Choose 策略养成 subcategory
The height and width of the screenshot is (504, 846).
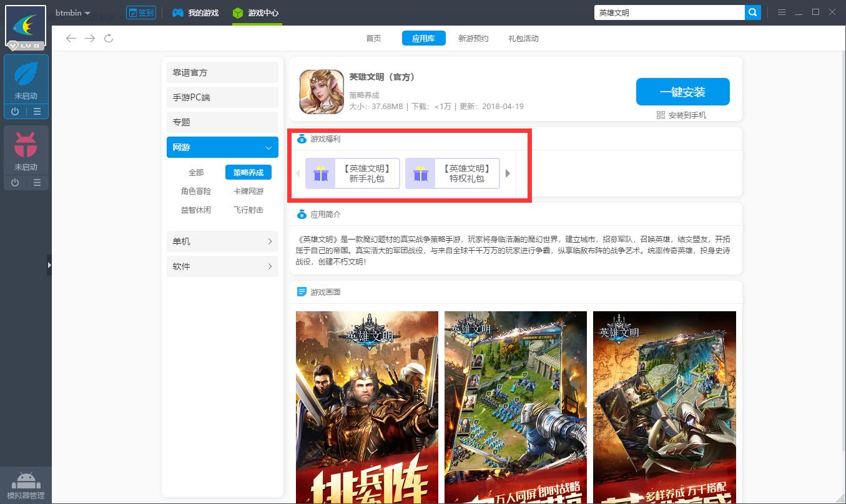248,173
